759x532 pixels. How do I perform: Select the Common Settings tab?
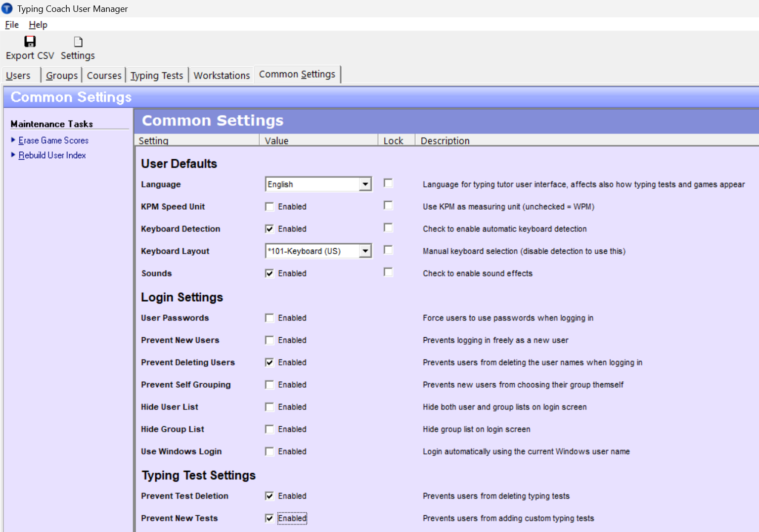point(297,74)
